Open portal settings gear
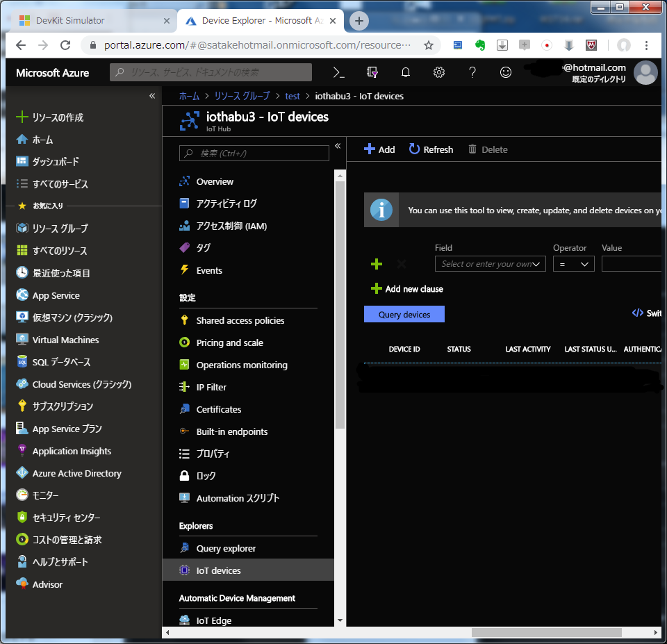The height and width of the screenshot is (644, 667). tap(439, 72)
